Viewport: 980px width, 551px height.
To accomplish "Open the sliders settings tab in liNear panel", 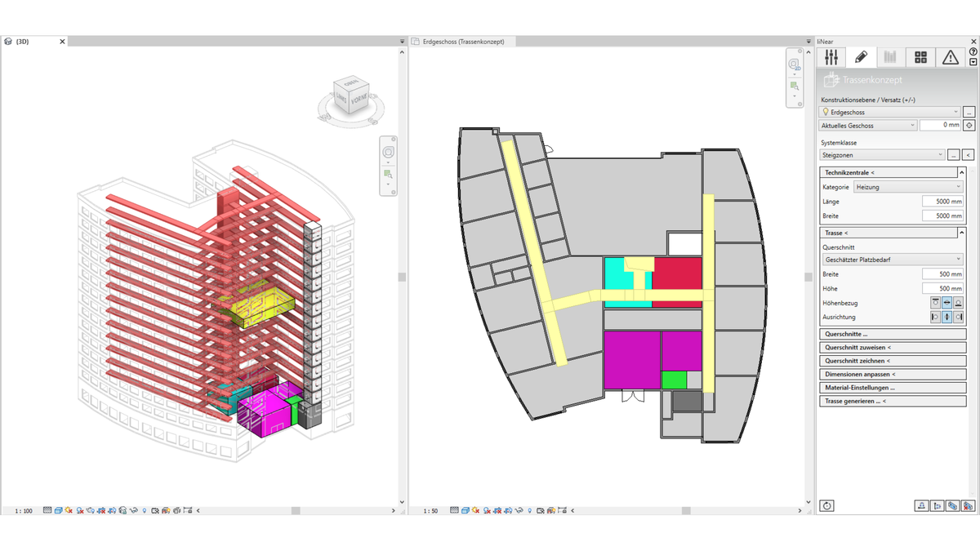I will (831, 57).
